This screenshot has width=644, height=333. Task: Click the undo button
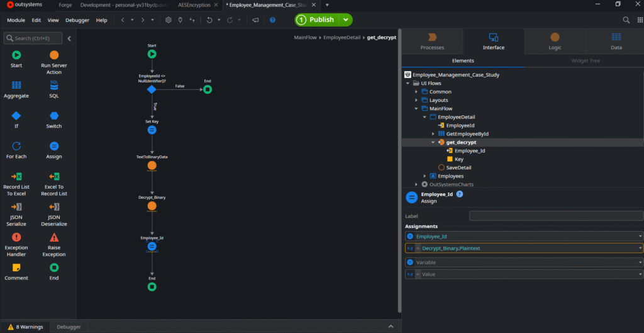point(209,20)
